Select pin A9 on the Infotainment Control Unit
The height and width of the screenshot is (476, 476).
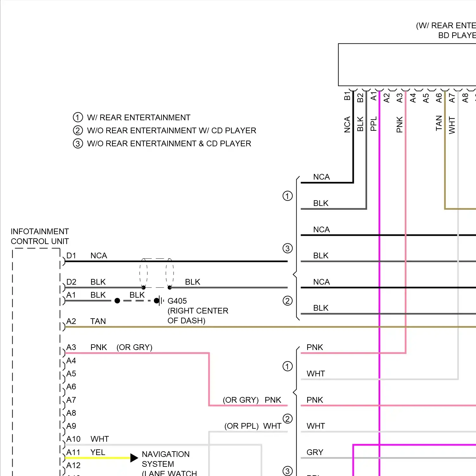(x=71, y=426)
